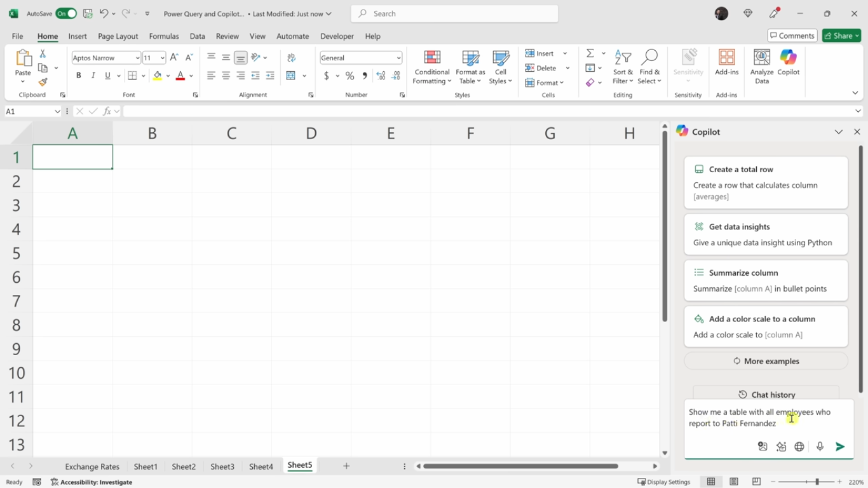Image resolution: width=868 pixels, height=488 pixels.
Task: Select the Format Painter brush icon
Action: [x=43, y=82]
